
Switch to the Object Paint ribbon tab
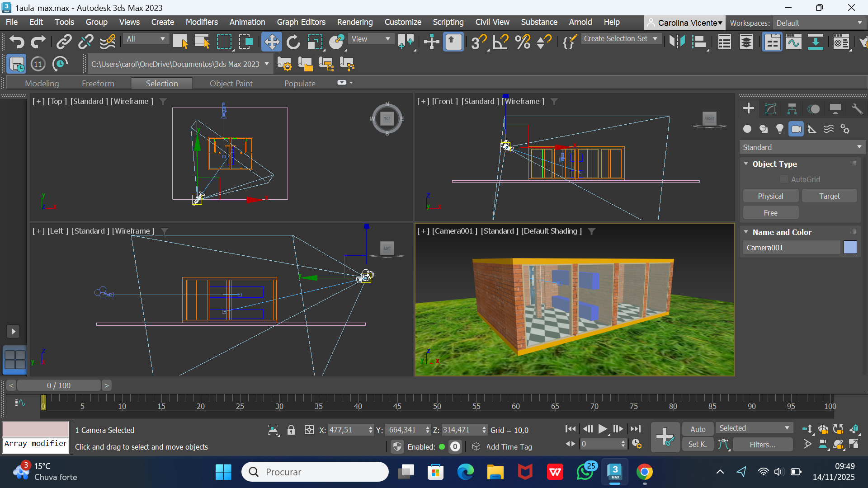pyautogui.click(x=231, y=84)
